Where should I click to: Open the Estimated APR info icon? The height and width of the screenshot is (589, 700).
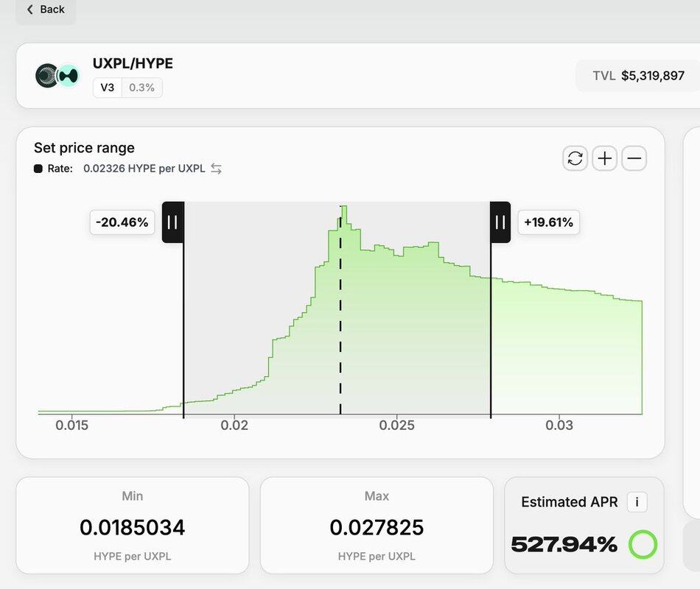pos(637,502)
